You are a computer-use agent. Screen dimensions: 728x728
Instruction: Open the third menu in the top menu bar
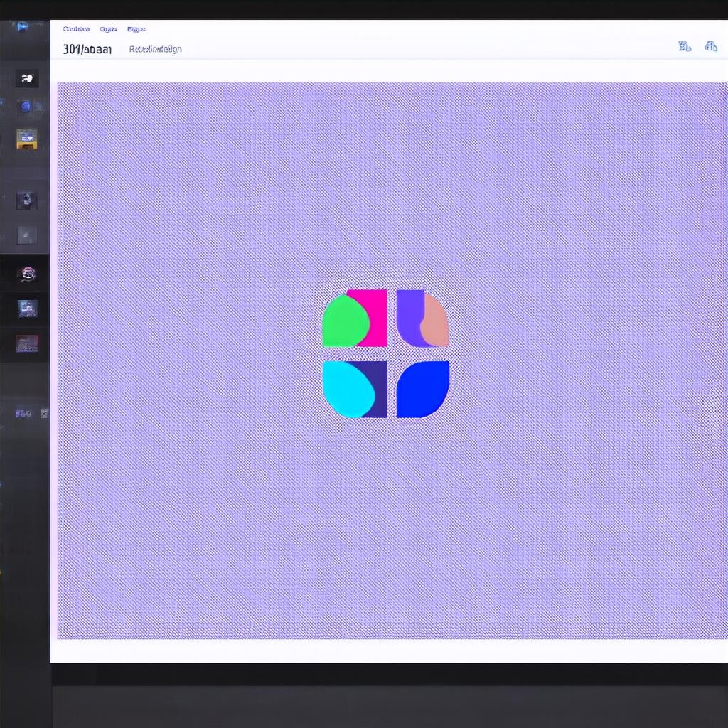click(136, 29)
